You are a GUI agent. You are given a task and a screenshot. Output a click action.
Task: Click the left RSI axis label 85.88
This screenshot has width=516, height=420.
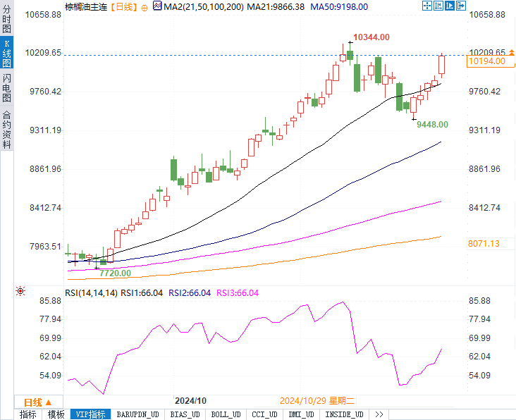click(50, 301)
